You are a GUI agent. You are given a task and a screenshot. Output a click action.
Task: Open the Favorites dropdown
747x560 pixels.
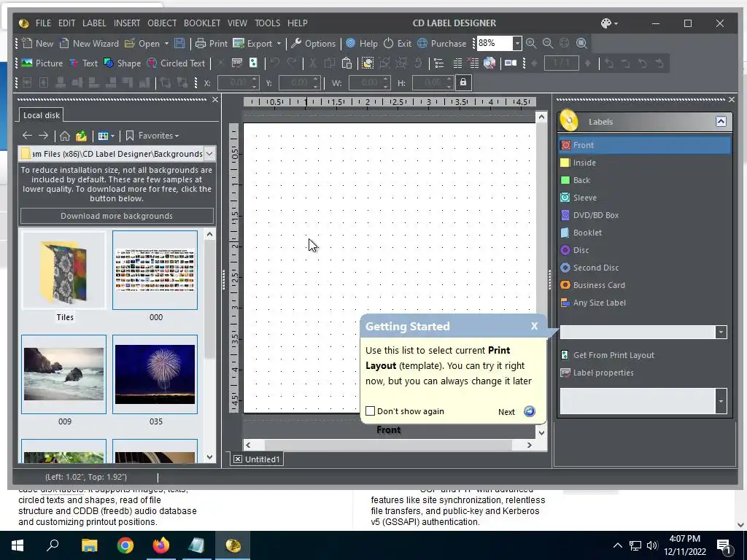click(x=152, y=136)
